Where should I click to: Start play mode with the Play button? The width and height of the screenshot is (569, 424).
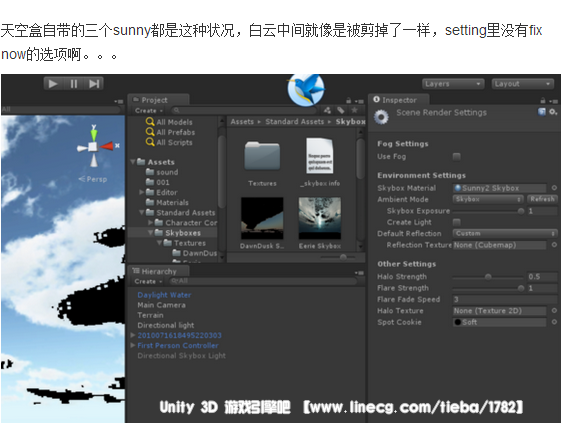point(53,84)
